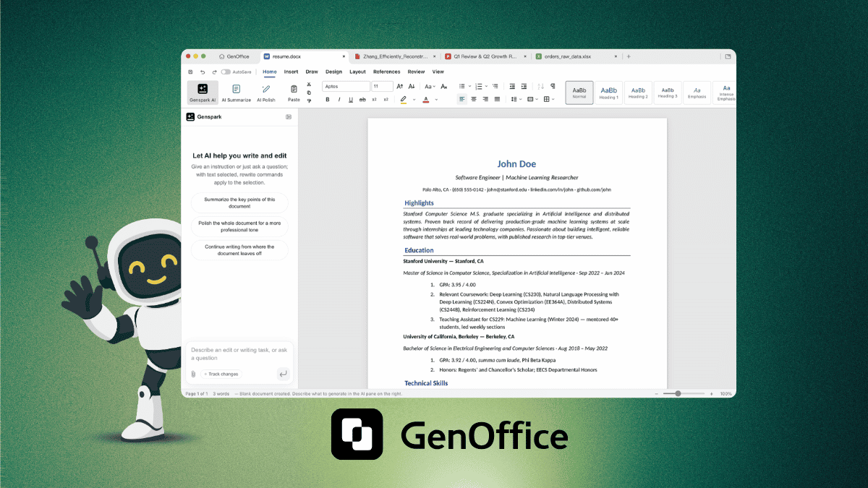This screenshot has height=488, width=868.
Task: Justify the paragraph text
Action: (x=497, y=99)
